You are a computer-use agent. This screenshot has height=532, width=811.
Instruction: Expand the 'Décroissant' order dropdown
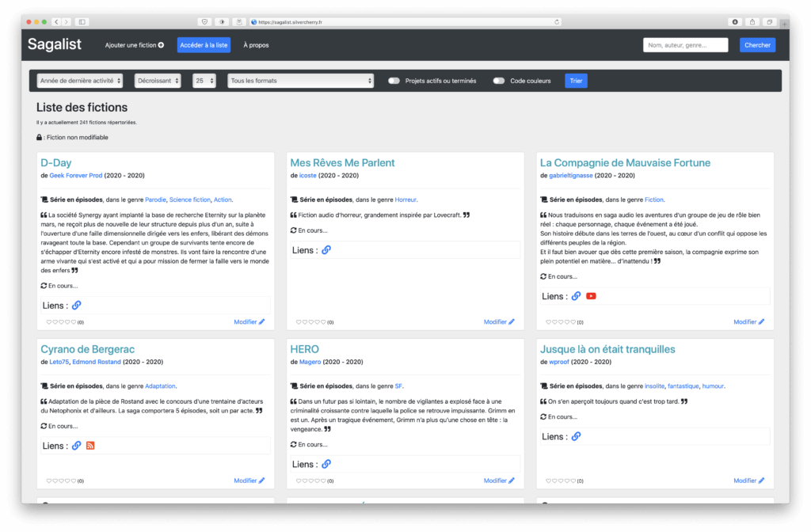click(x=158, y=81)
